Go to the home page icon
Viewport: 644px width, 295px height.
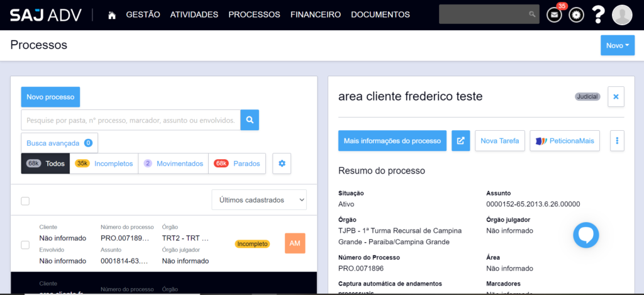pos(111,15)
